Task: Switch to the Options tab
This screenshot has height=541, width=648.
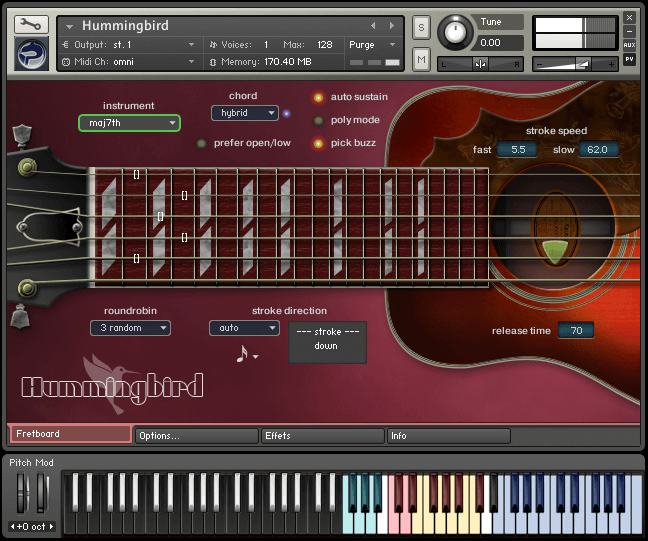Action: 196,436
